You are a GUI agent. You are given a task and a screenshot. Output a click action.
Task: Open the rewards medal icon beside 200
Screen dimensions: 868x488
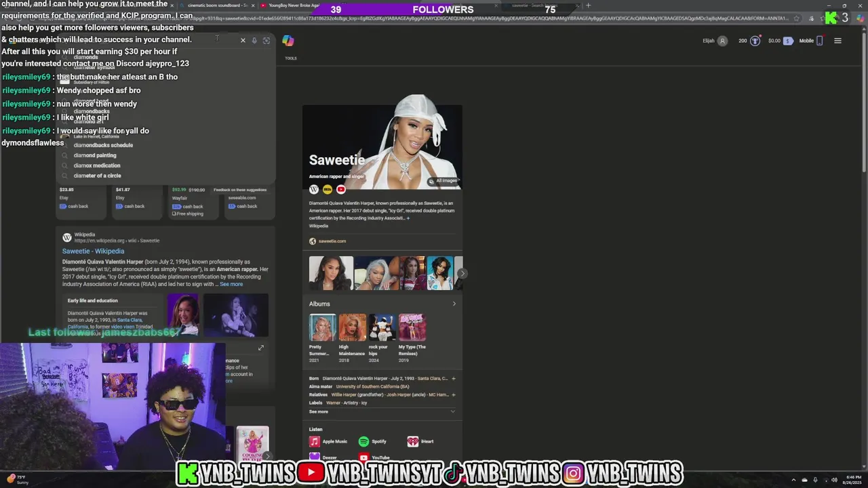pyautogui.click(x=755, y=41)
